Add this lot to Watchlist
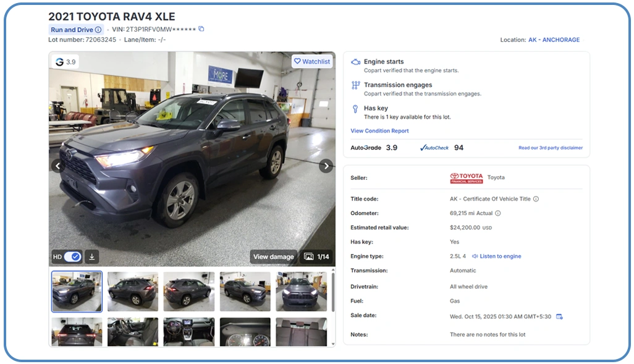This screenshot has width=634, height=364. point(312,61)
